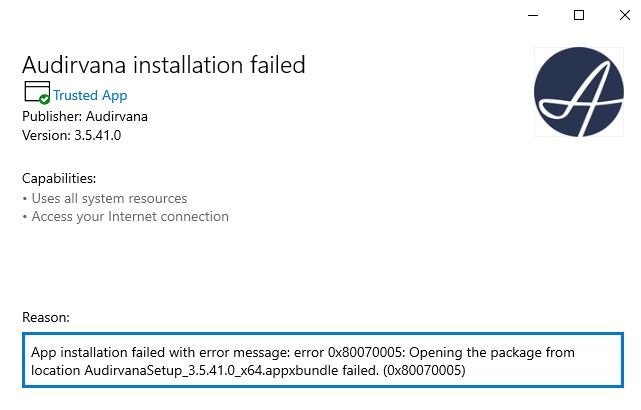Click the trailing (0x80070005) error code

(424, 370)
